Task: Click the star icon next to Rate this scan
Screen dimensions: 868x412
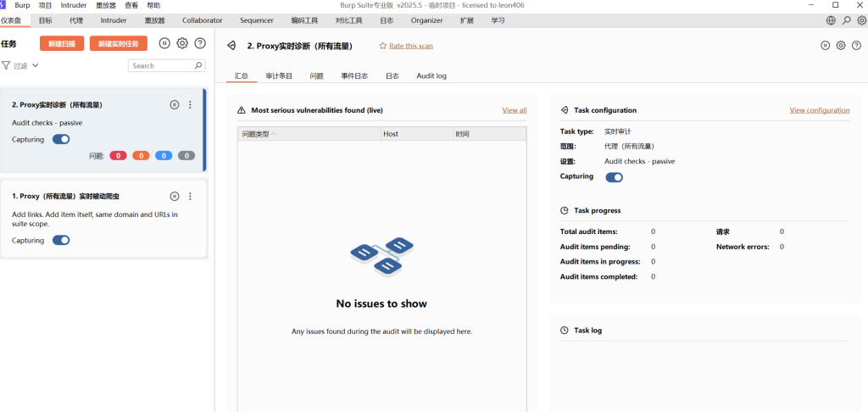Action: (x=382, y=46)
